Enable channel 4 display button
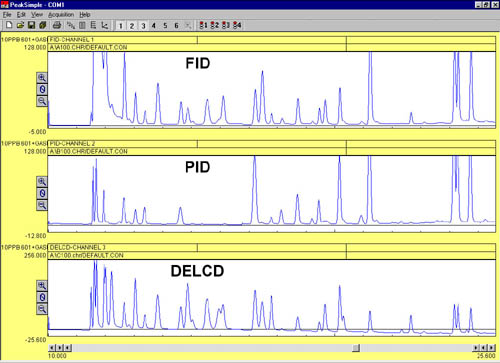 [154, 25]
